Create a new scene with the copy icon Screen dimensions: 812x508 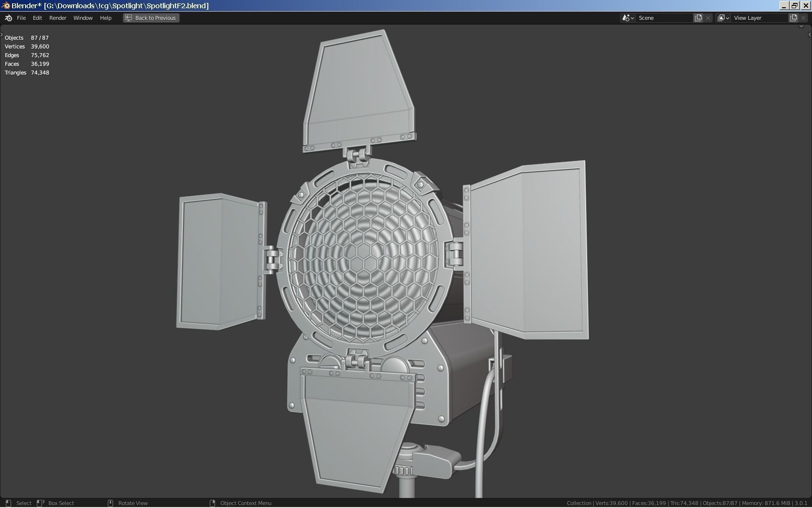tap(698, 18)
